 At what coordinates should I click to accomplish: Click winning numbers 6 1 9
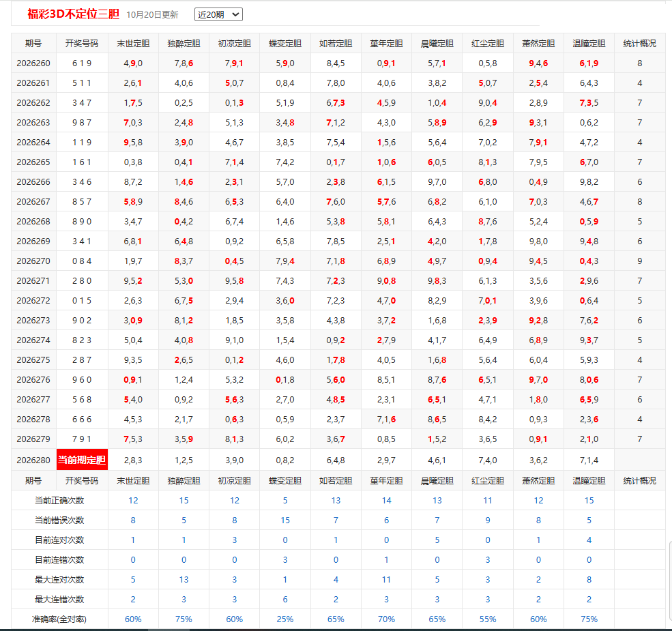pos(82,63)
